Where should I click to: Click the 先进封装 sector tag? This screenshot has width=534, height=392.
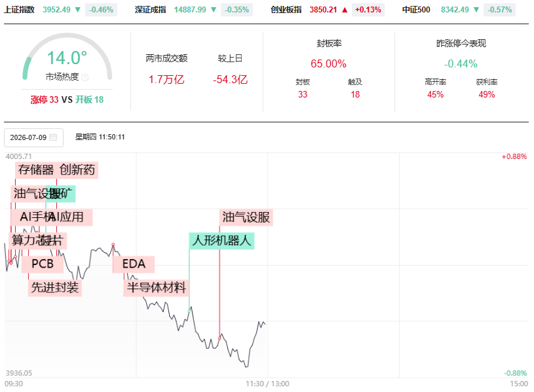tap(55, 287)
